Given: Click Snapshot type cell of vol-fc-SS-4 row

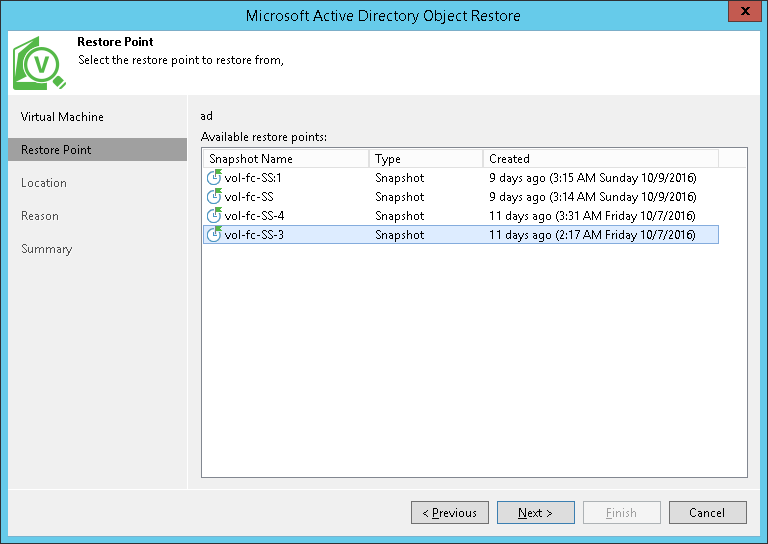Looking at the screenshot, I should (x=400, y=215).
